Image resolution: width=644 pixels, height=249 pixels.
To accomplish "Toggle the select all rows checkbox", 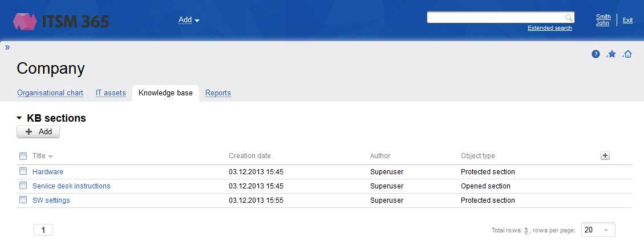I will 23,156.
